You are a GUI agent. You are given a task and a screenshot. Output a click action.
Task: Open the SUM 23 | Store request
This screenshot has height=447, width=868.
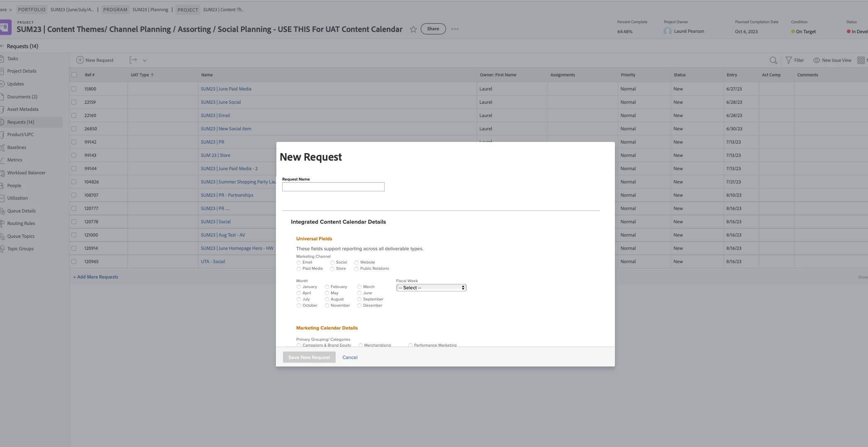(215, 155)
